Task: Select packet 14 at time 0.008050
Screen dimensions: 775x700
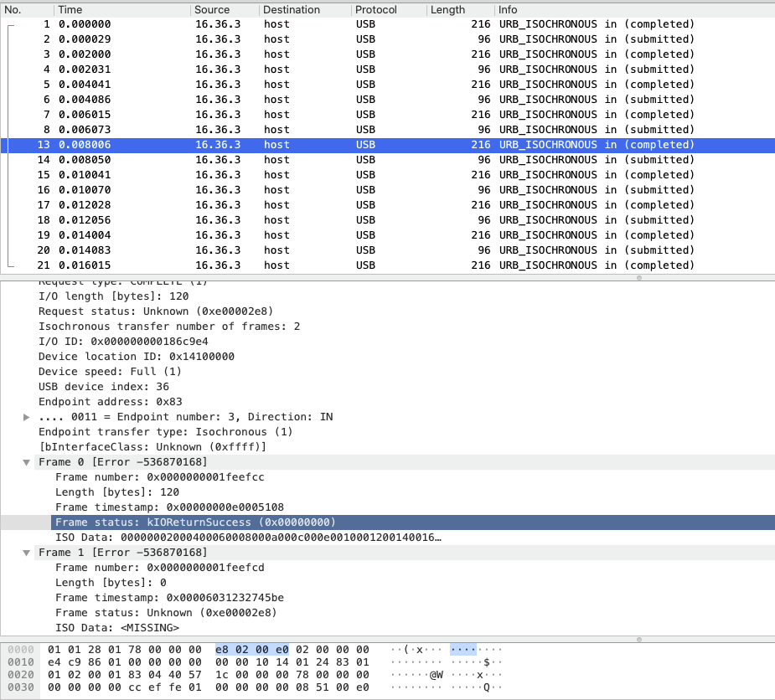Action: pos(387,160)
